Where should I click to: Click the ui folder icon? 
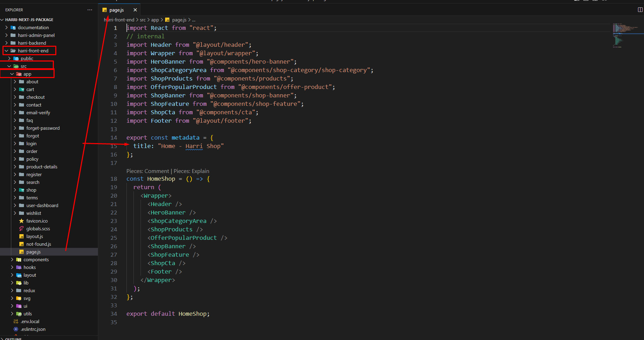pos(19,306)
